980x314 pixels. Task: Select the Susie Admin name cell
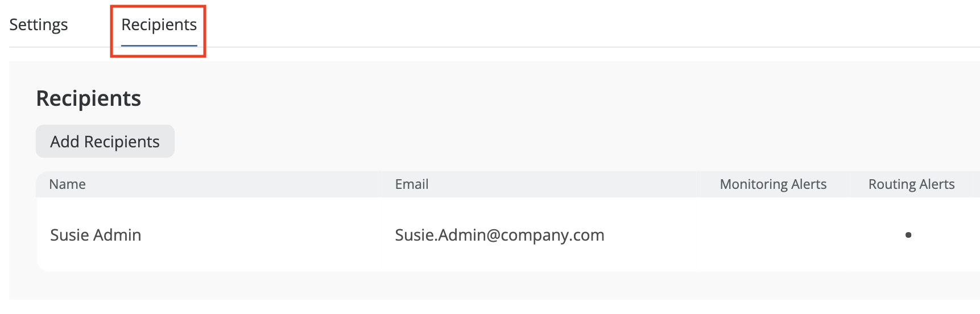tap(96, 235)
